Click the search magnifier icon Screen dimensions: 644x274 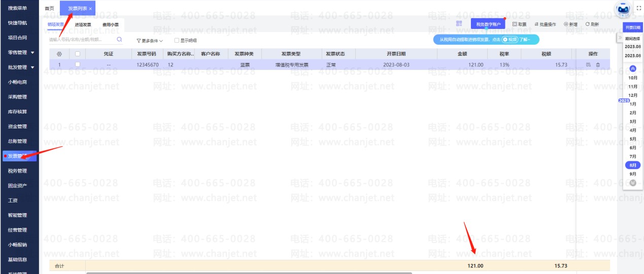pyautogui.click(x=119, y=40)
